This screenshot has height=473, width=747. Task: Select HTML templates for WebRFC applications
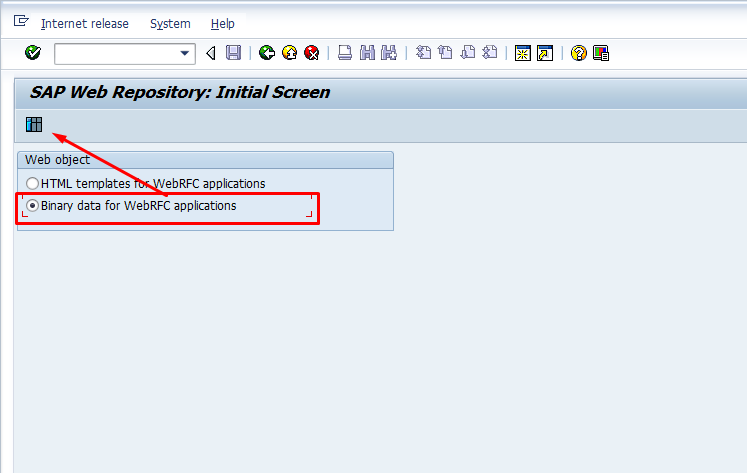(146, 183)
